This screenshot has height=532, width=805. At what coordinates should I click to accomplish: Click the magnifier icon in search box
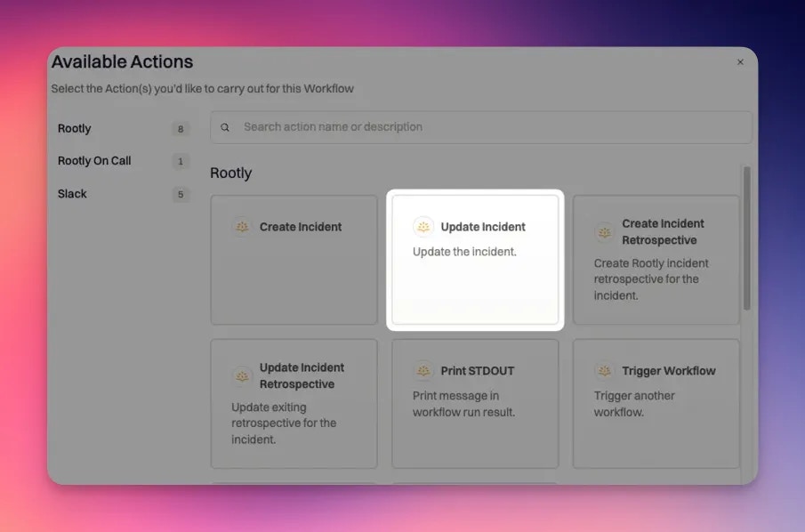225,127
